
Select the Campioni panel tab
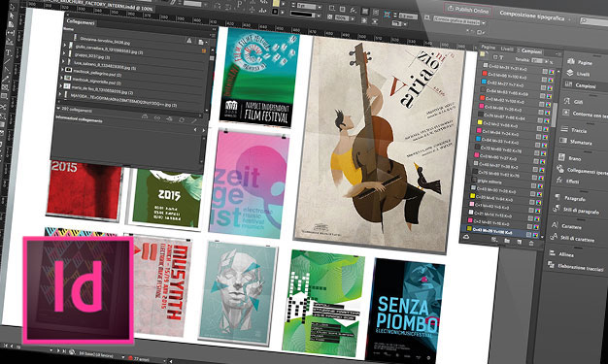click(531, 50)
